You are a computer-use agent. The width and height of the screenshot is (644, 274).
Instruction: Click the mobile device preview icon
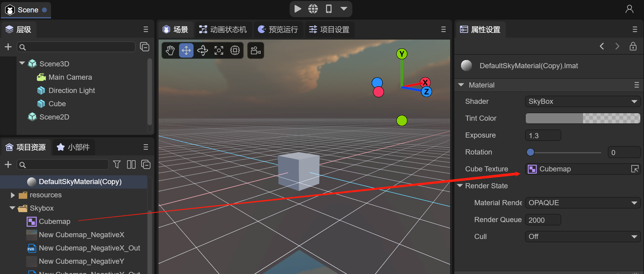pyautogui.click(x=329, y=9)
